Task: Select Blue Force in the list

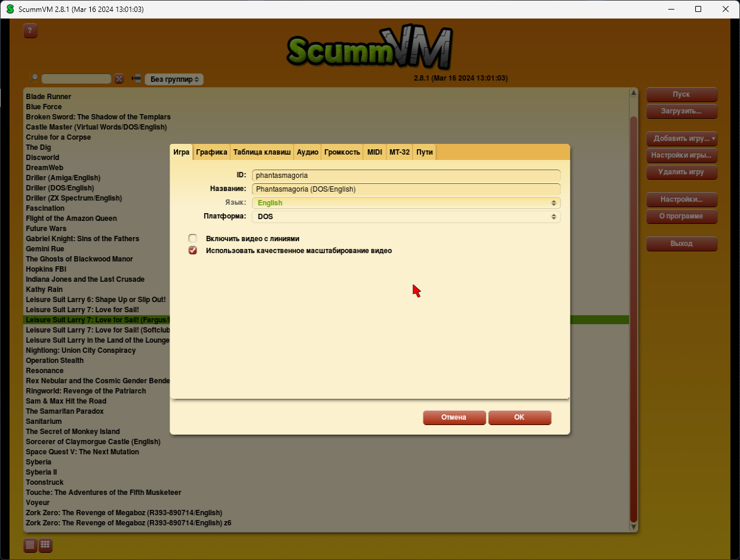Action: click(x=44, y=107)
